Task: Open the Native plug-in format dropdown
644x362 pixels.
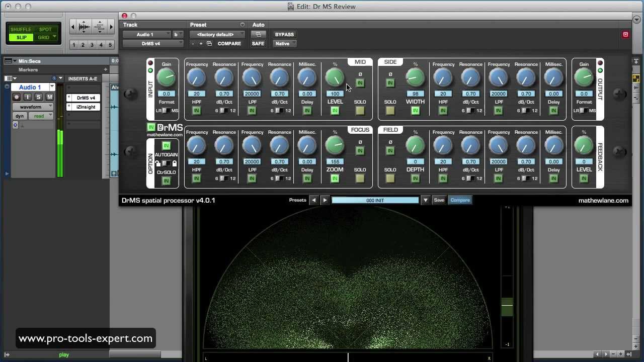Action: [285, 44]
